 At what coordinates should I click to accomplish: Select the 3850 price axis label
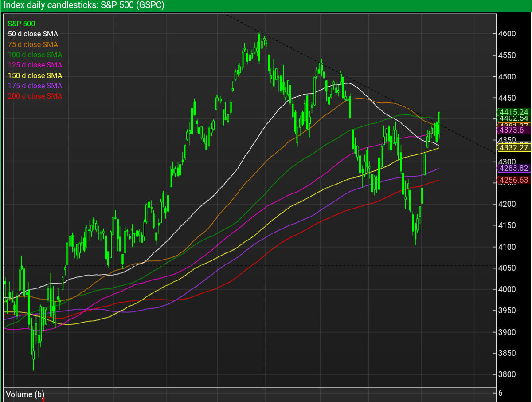click(x=507, y=353)
